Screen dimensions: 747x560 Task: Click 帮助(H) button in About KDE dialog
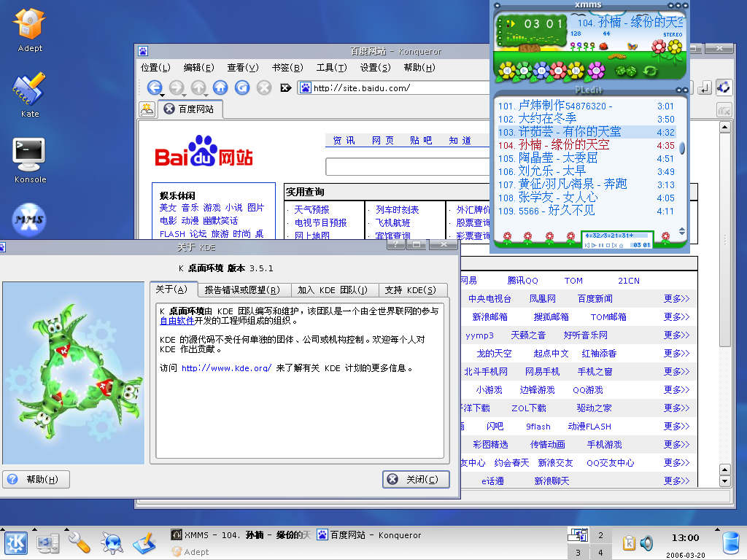pyautogui.click(x=36, y=479)
